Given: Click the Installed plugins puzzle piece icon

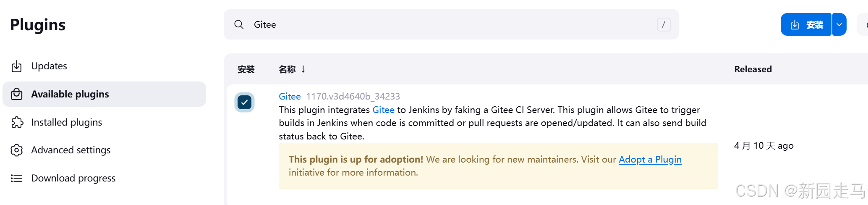Looking at the screenshot, I should pos(17,122).
